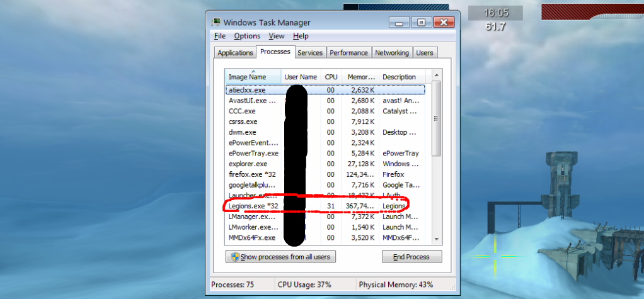This screenshot has height=299, width=644.
Task: Open the Networking tab
Action: coord(392,53)
